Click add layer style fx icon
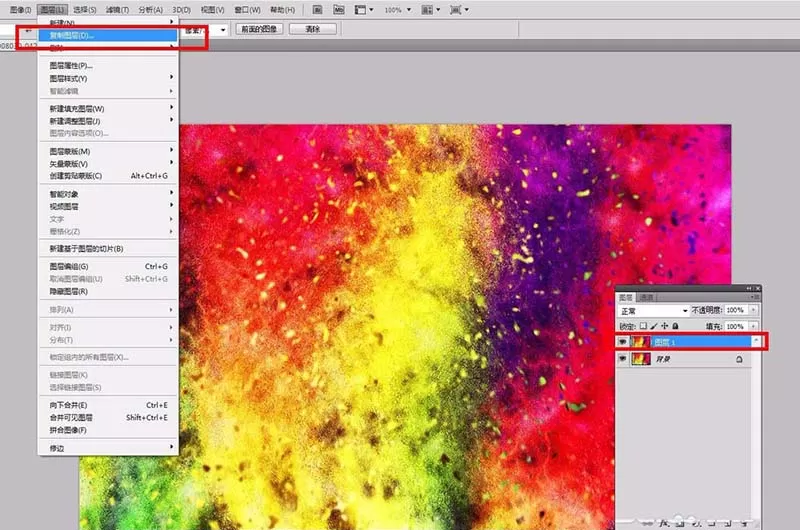800x530 pixels. tap(663, 523)
